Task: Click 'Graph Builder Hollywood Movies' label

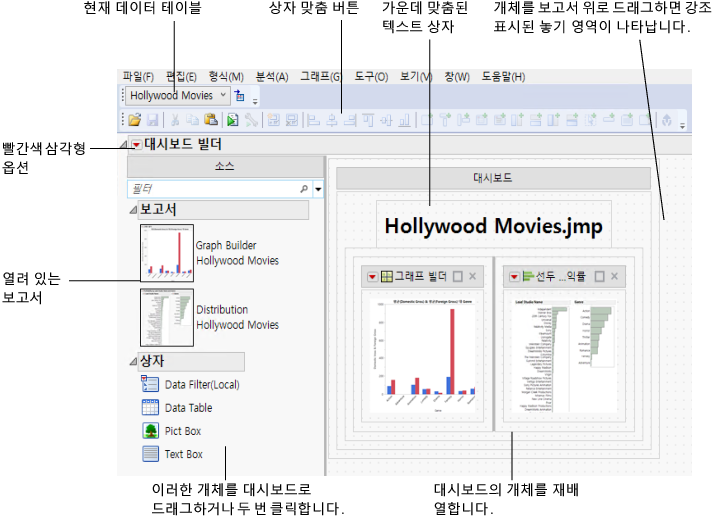Action: (x=237, y=253)
